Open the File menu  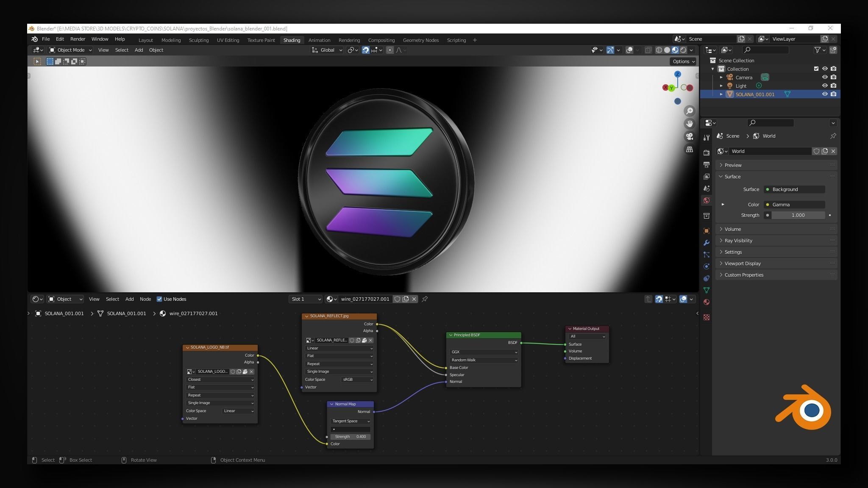click(46, 39)
